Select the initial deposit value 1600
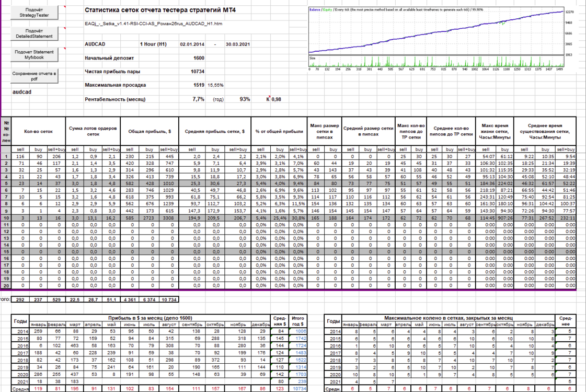 pos(199,58)
